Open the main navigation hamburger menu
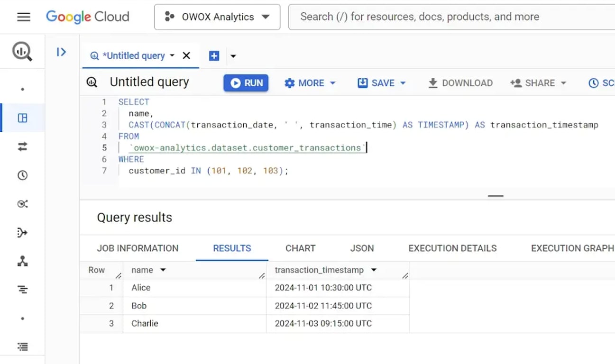 [23, 17]
